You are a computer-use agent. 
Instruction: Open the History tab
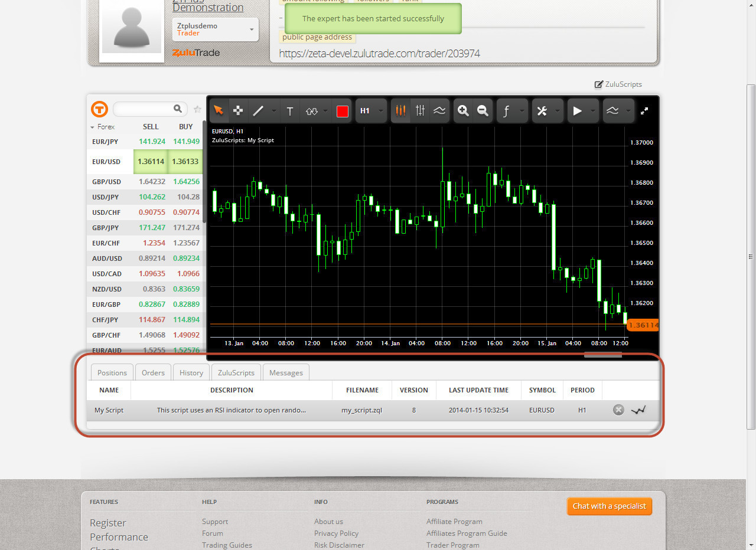point(191,372)
